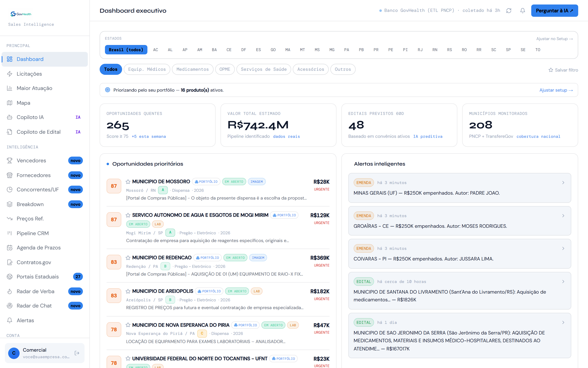Click the Copiloto IA robot icon
Screen dimensions: 588x368
tap(9, 117)
